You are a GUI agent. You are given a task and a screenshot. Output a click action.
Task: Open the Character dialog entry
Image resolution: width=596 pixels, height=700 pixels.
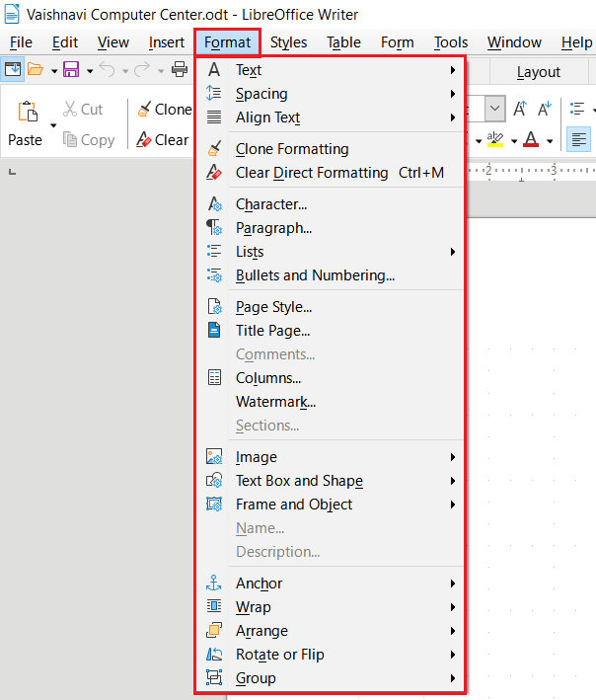tap(331, 204)
